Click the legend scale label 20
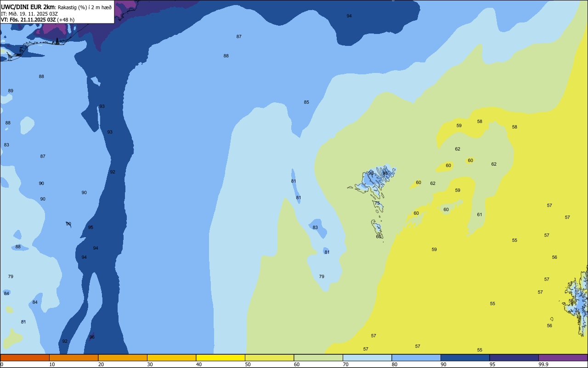The height and width of the screenshot is (368, 588). [x=101, y=364]
